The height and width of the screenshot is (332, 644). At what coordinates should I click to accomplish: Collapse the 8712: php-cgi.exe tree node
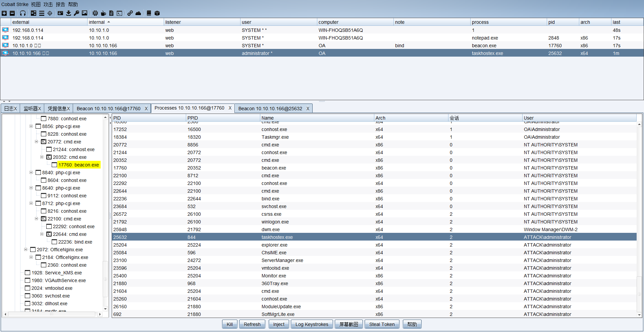pos(31,203)
